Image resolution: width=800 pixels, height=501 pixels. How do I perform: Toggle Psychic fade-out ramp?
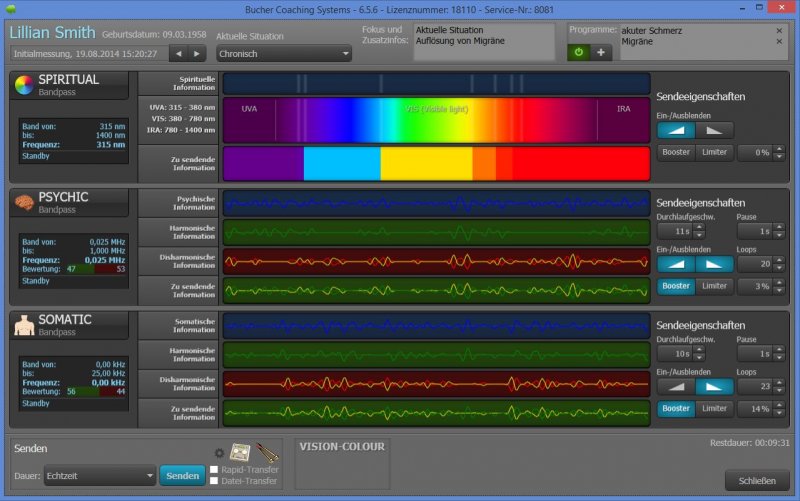point(714,264)
